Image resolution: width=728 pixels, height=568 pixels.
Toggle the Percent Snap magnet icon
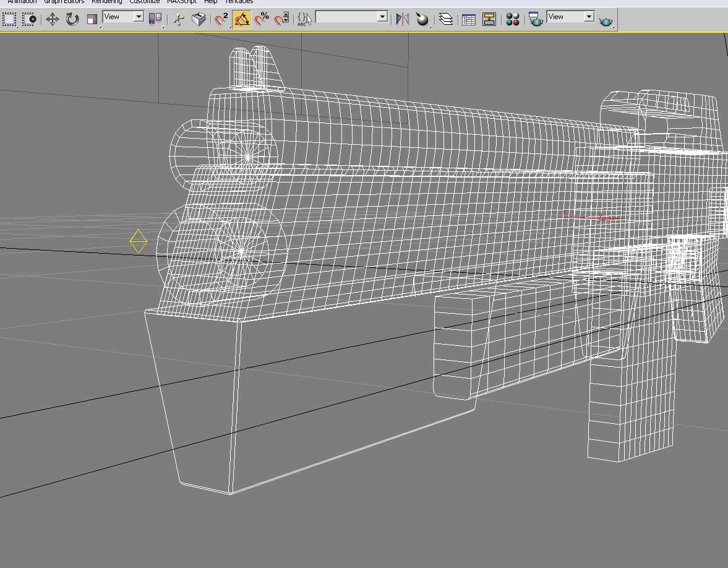[x=262, y=20]
